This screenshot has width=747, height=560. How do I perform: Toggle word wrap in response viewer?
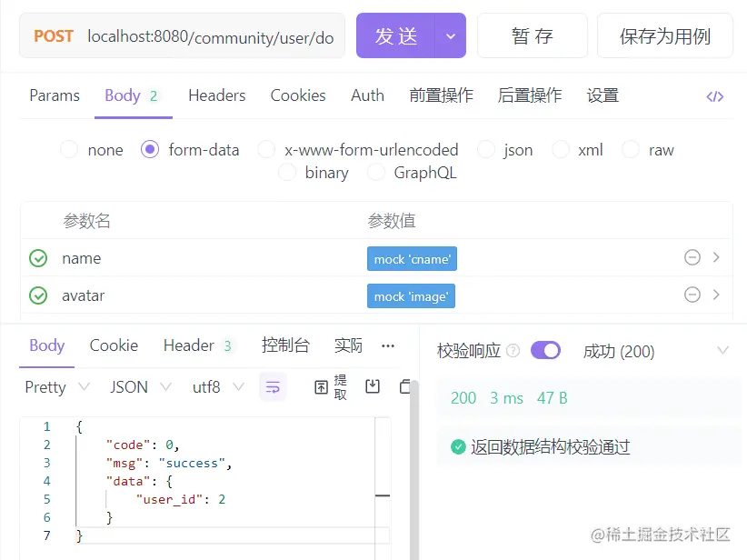273,387
